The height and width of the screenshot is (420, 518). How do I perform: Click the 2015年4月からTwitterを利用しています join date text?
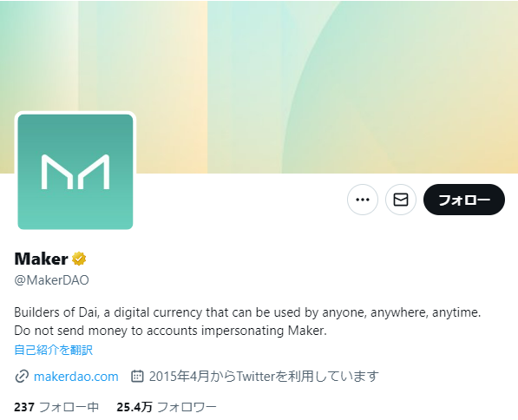point(264,377)
